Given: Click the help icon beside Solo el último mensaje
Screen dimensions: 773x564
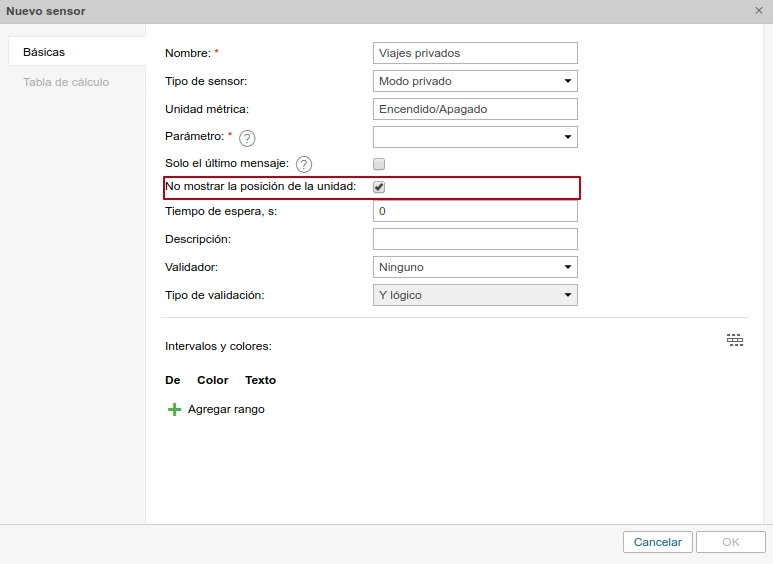Looking at the screenshot, I should click(304, 164).
